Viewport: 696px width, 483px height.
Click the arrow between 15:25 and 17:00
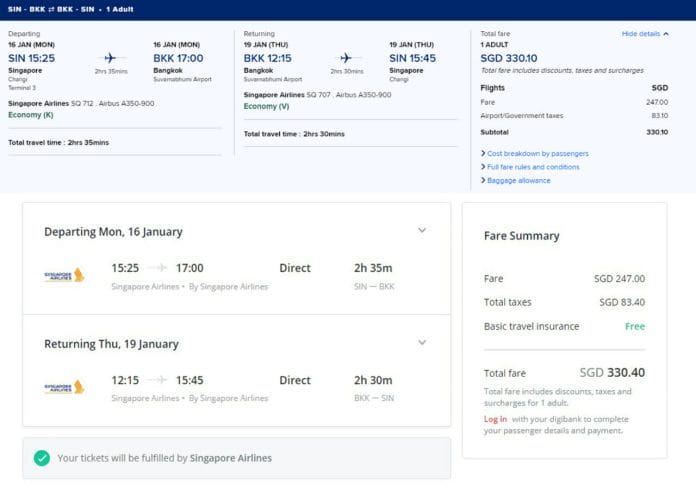[157, 268]
